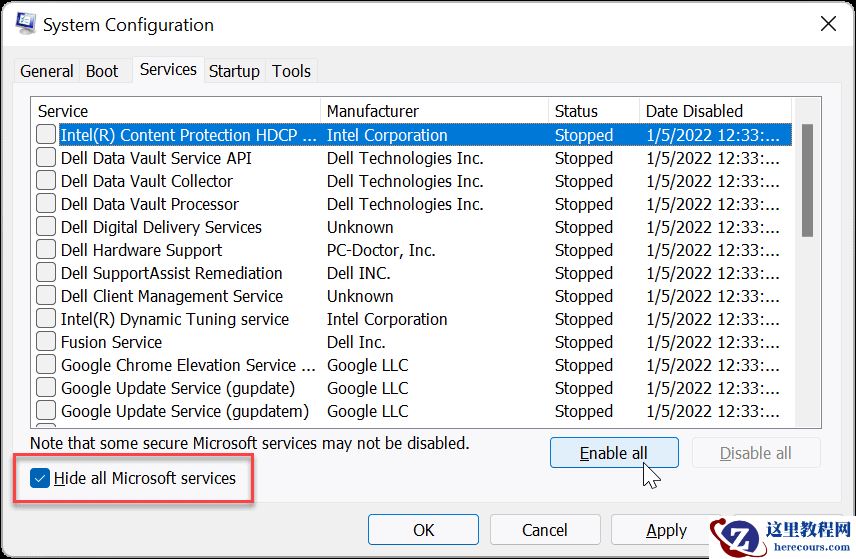
Task: Click the Apply button
Action: pos(666,530)
